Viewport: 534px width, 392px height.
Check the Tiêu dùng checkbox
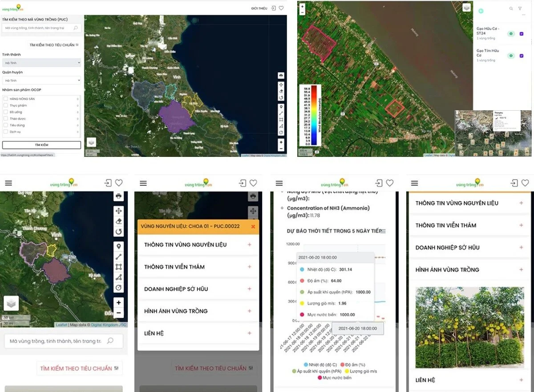tap(5, 125)
